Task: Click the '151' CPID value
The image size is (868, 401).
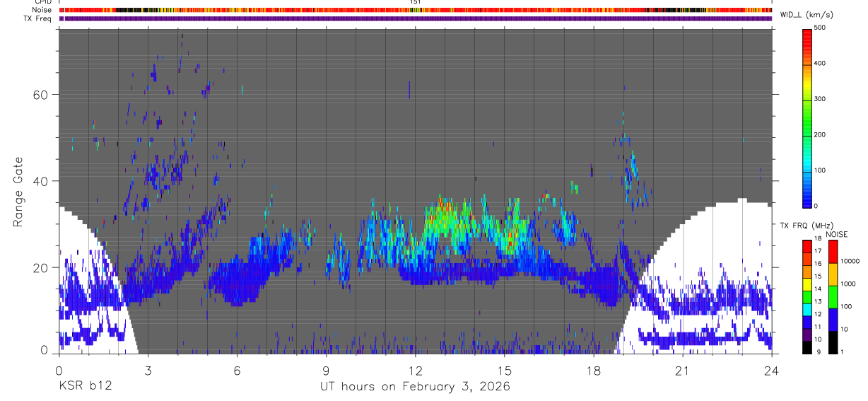Action: [x=416, y=2]
